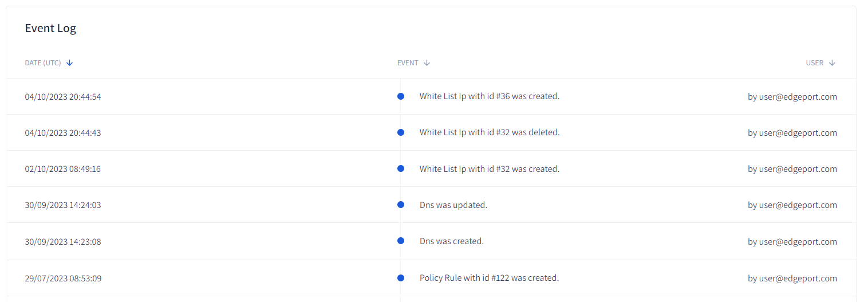The width and height of the screenshot is (868, 302).
Task: Click blue dot beside Dns was updated
Action: pos(401,205)
